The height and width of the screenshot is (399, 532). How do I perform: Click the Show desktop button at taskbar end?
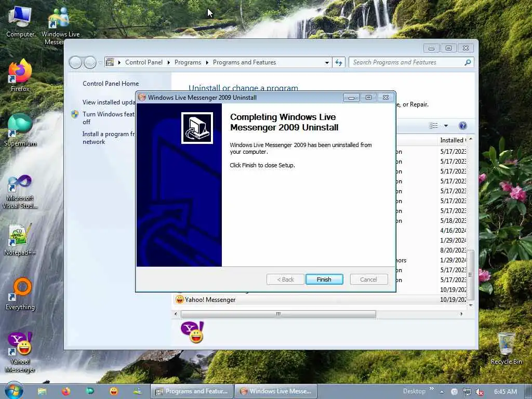pyautogui.click(x=529, y=392)
